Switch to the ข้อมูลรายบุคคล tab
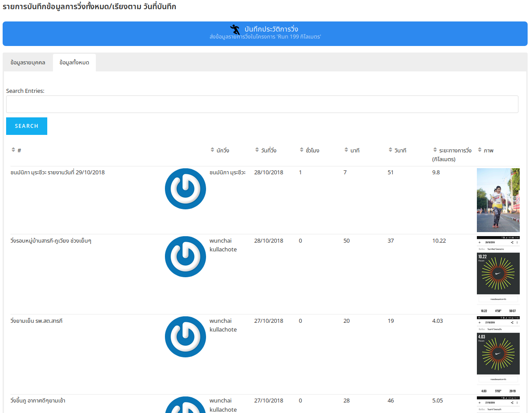 click(x=28, y=63)
